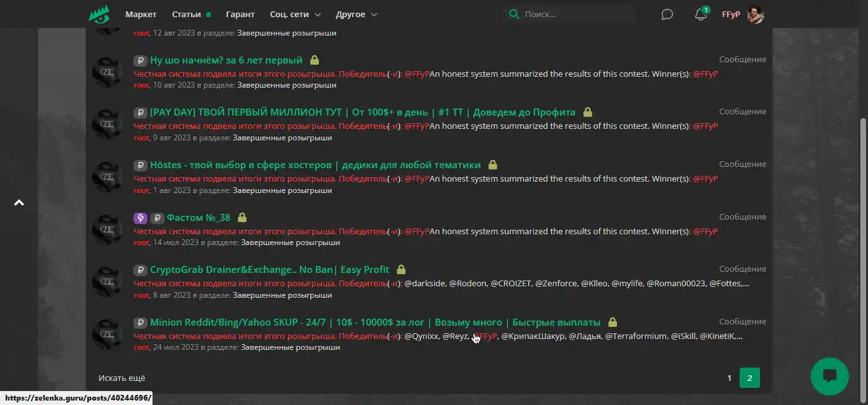
Task: Open the Höstes hosting thread title
Action: [315, 165]
